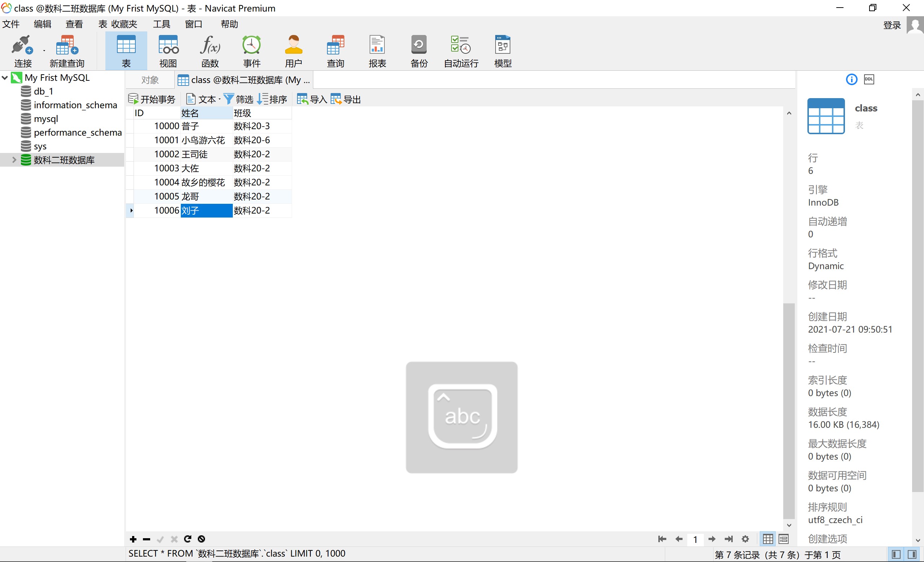Click the 姓名 column header
Screen dimensions: 924x562
click(x=206, y=113)
